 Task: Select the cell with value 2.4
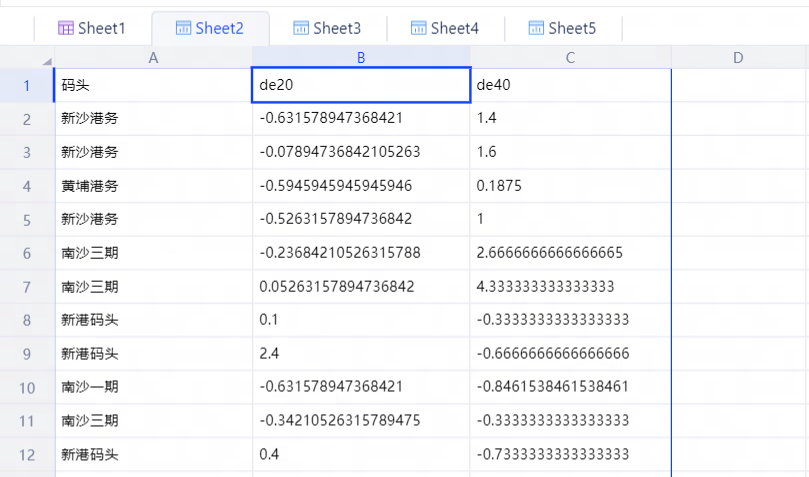[x=361, y=354]
